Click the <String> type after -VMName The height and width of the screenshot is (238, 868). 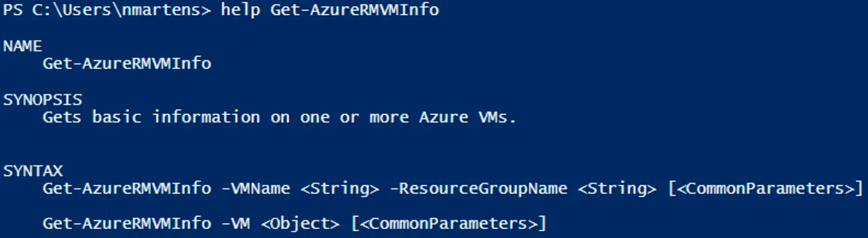click(340, 189)
